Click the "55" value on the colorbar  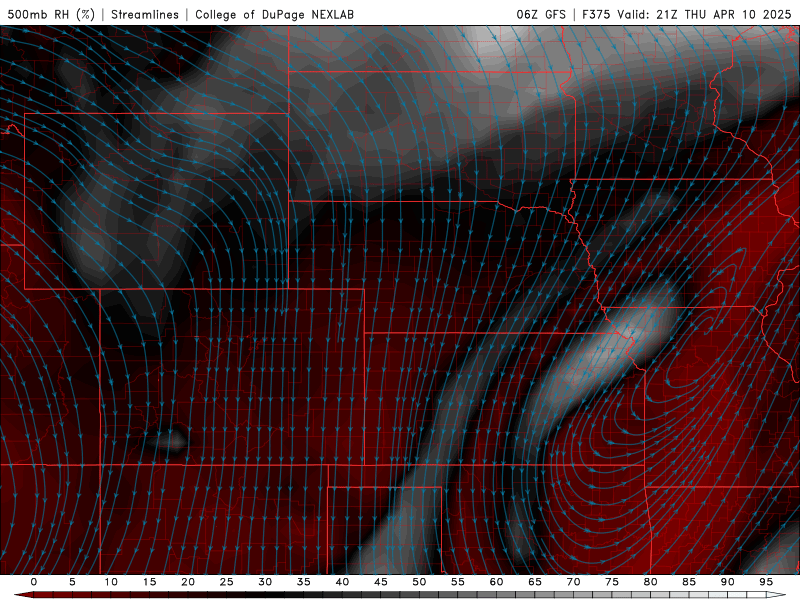pyautogui.click(x=458, y=582)
